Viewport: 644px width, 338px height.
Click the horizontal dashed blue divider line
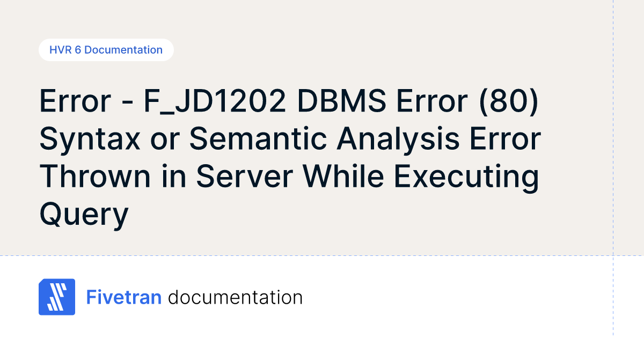pos(322,255)
